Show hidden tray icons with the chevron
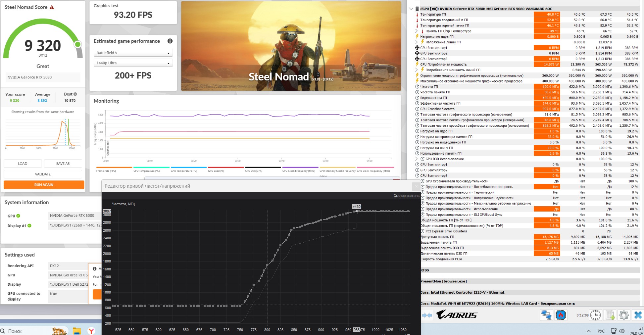644x335 pixels. (588, 331)
